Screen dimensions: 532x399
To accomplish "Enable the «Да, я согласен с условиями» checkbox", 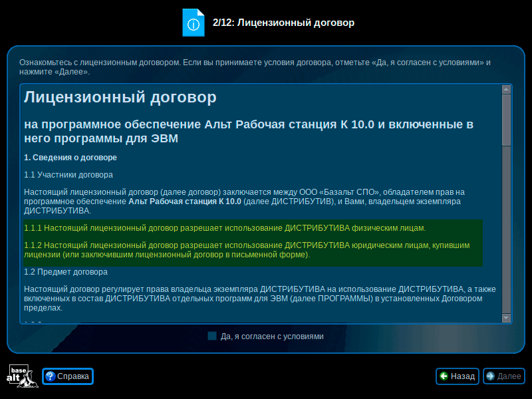I will tap(212, 336).
